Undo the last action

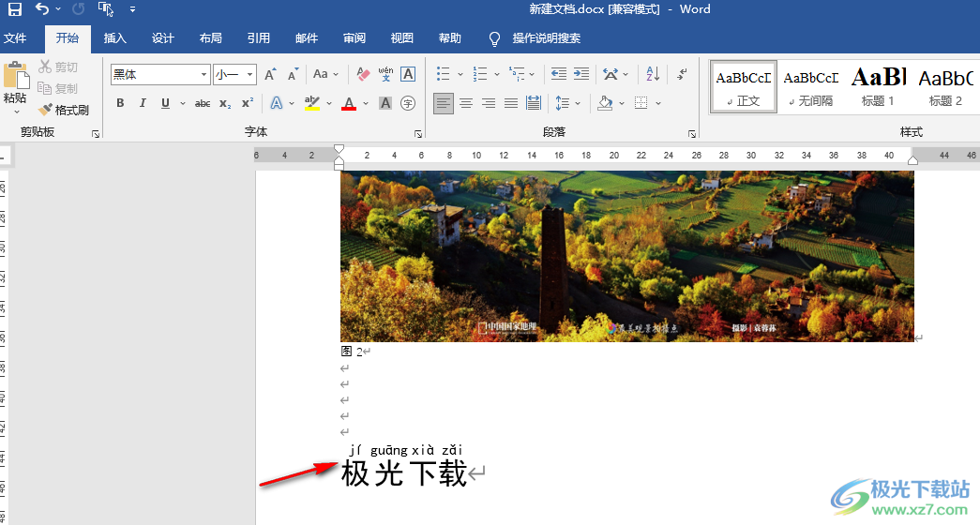coord(42,8)
